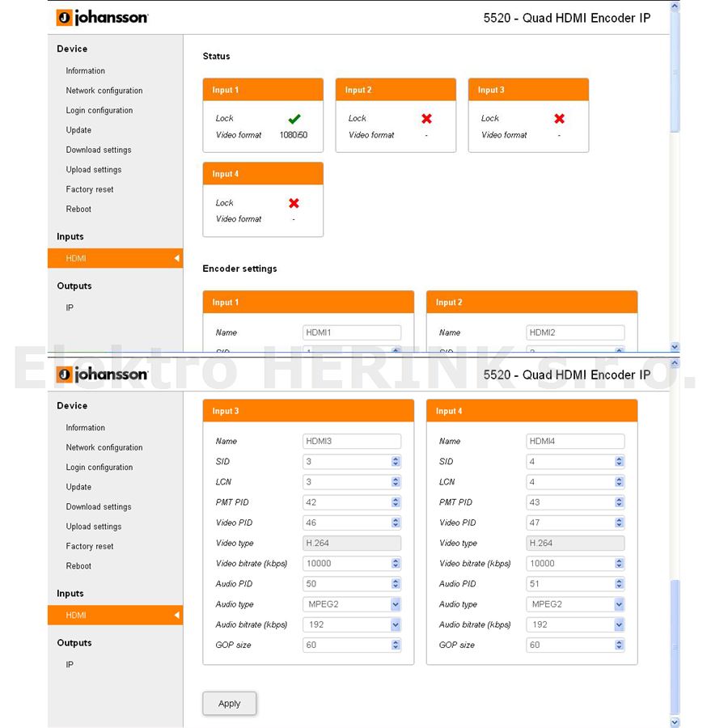This screenshot has width=728, height=728.
Task: Click the Input 4 Video bitrate spinner arrows
Action: click(619, 563)
